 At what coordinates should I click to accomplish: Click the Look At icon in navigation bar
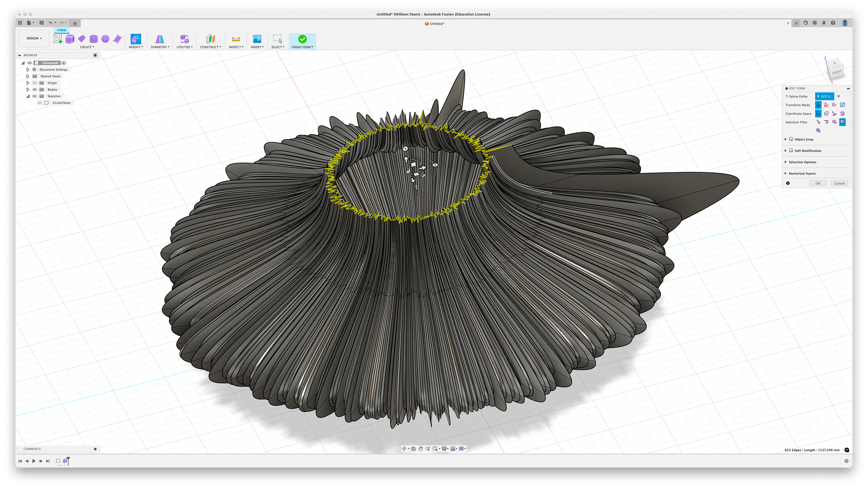click(x=413, y=449)
